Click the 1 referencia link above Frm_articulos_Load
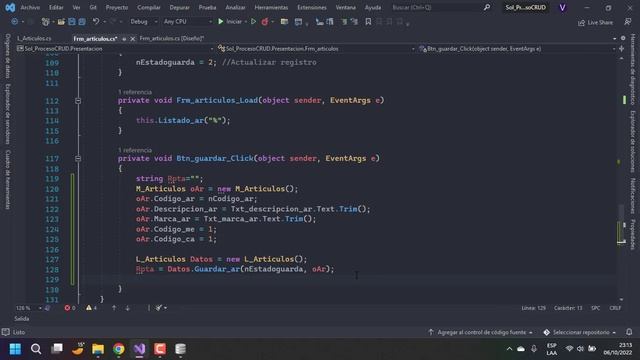 [x=135, y=92]
